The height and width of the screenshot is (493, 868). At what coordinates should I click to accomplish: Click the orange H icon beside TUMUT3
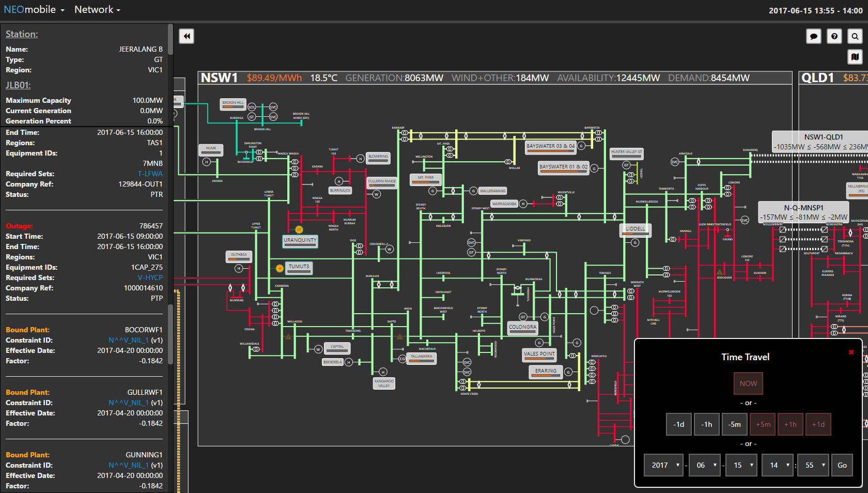click(280, 268)
